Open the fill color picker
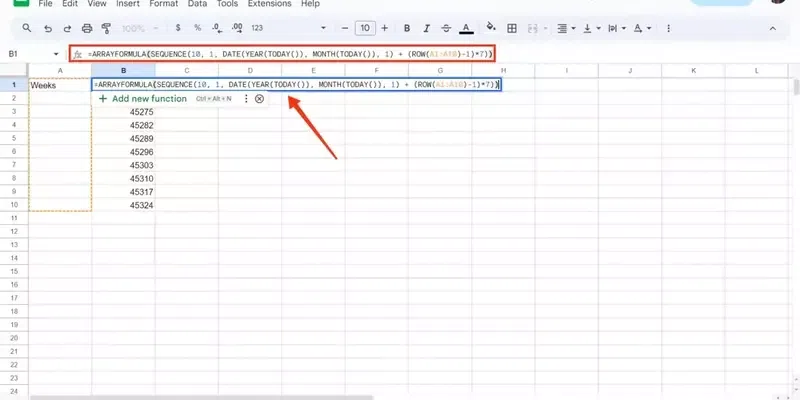800x400 pixels. pyautogui.click(x=491, y=28)
